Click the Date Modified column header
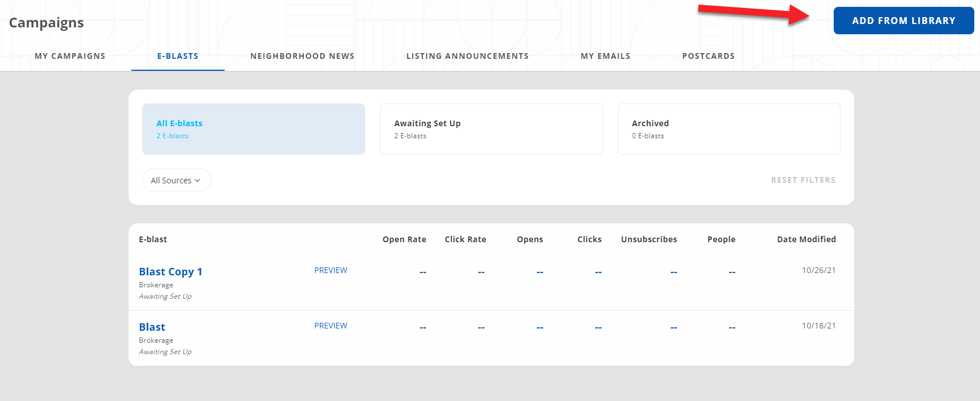The width and height of the screenshot is (980, 401). (806, 239)
